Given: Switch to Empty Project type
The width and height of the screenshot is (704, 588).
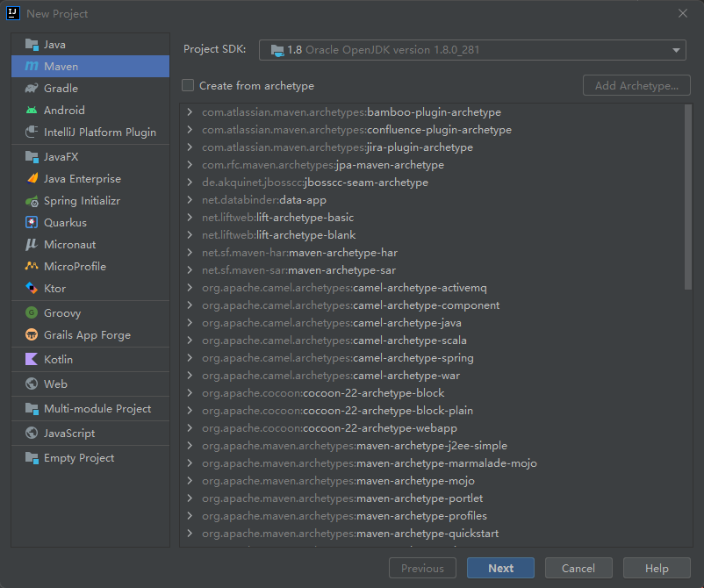Looking at the screenshot, I should click(78, 458).
